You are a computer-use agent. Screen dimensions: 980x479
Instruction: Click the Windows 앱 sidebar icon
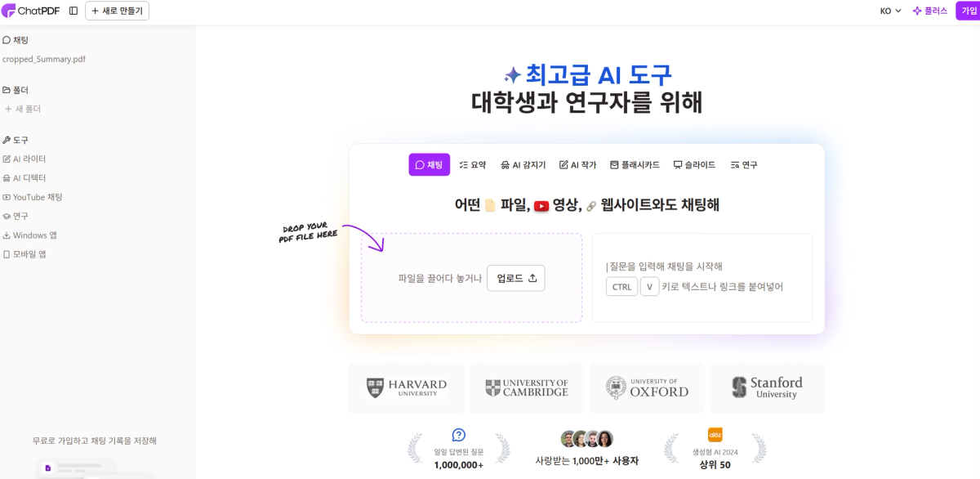coord(9,235)
